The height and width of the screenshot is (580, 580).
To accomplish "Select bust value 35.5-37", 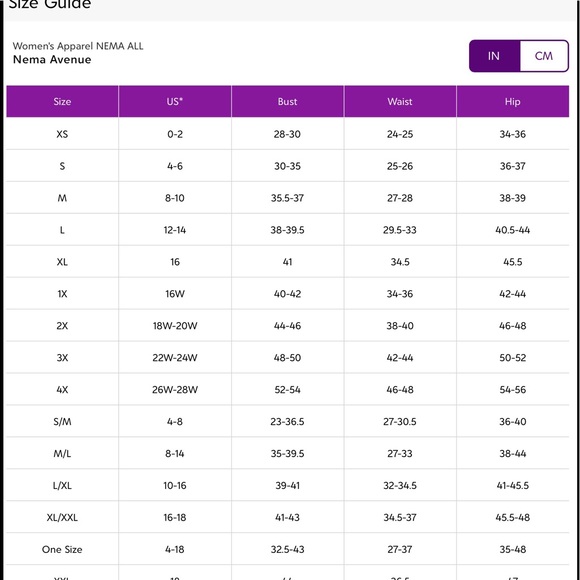I will [x=287, y=198].
